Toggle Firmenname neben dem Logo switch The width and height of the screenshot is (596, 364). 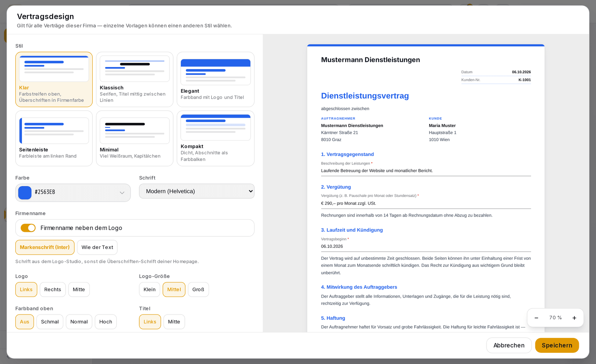[x=28, y=228]
